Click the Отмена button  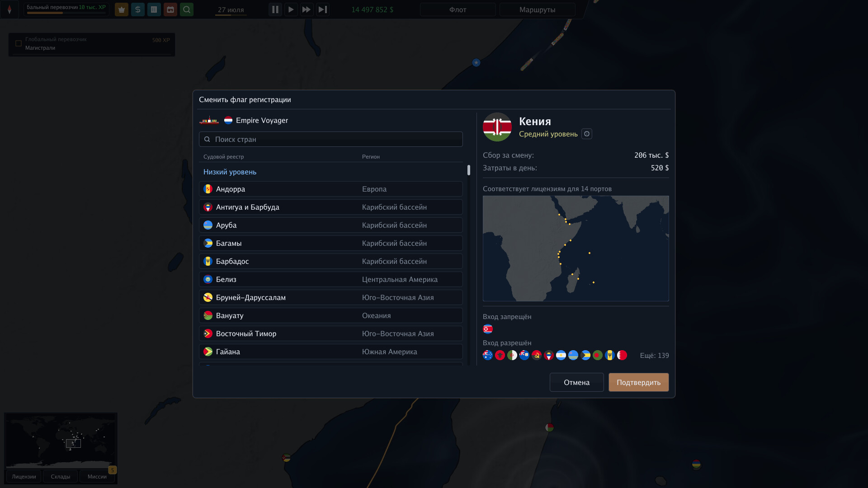pyautogui.click(x=577, y=382)
